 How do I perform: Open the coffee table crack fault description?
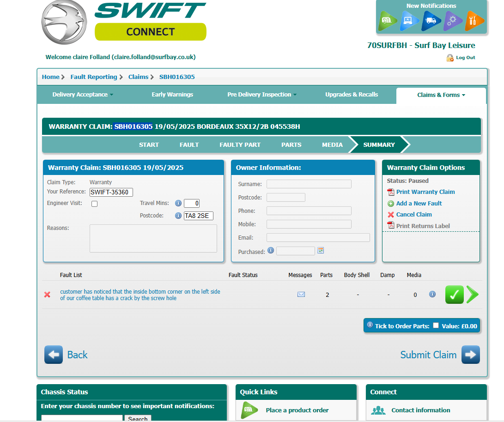coord(140,295)
